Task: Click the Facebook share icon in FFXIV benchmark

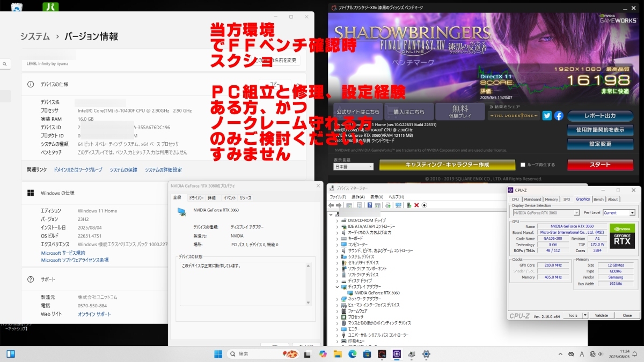Action: (x=558, y=115)
